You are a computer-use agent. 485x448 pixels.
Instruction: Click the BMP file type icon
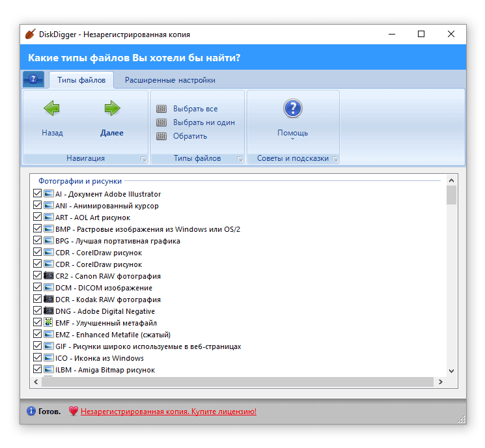click(x=49, y=229)
